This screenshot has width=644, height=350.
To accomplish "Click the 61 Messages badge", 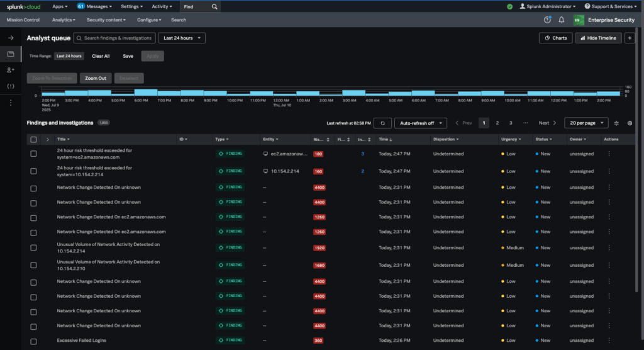I will [x=81, y=6].
